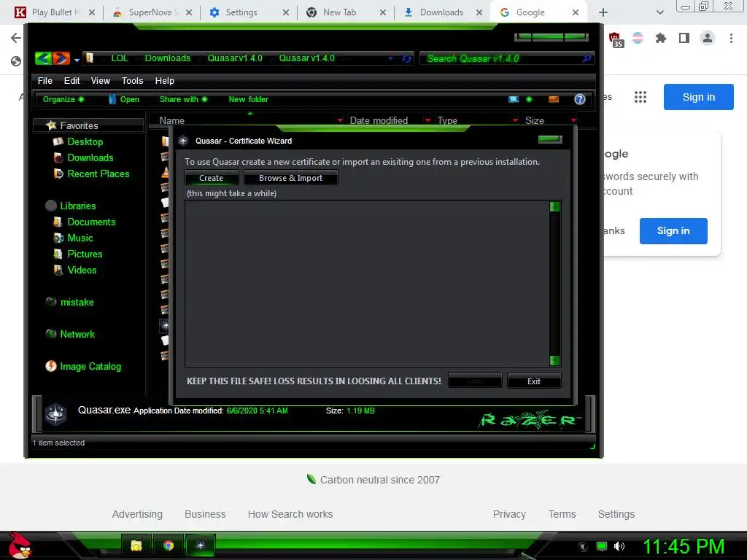Open the Tools menu

pos(133,80)
